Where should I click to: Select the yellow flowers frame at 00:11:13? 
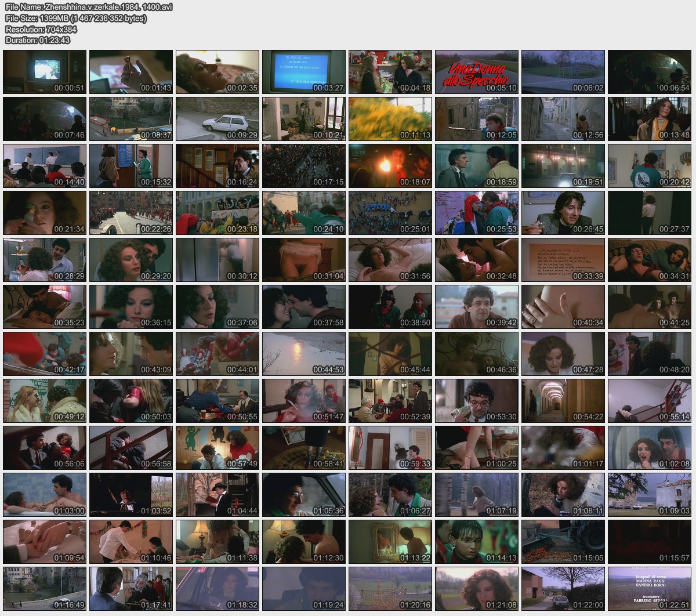click(x=390, y=119)
